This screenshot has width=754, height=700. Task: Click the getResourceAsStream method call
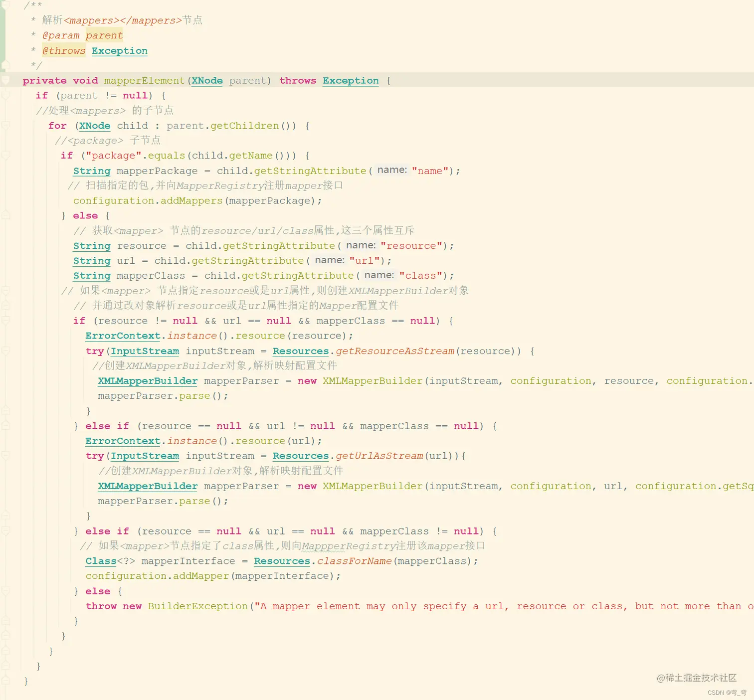[395, 351]
